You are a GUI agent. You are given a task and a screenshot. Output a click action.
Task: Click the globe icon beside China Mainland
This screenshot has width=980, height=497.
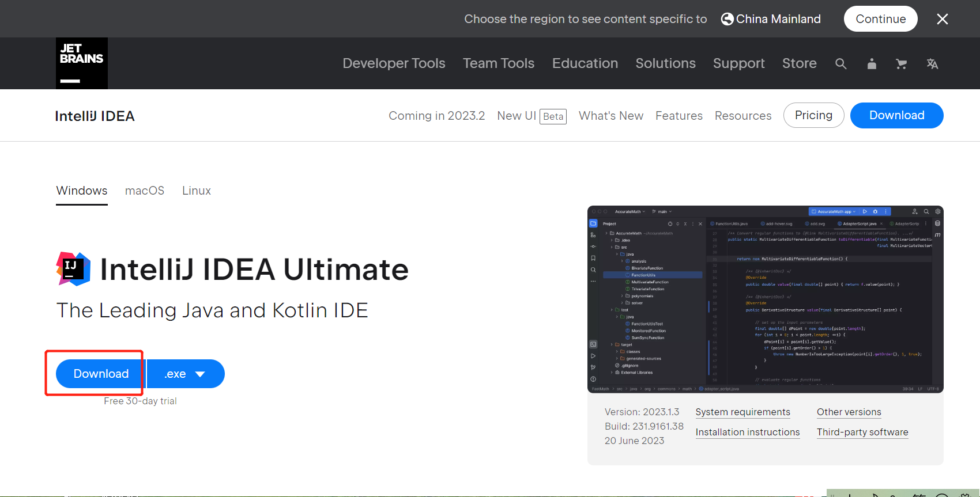coord(728,19)
